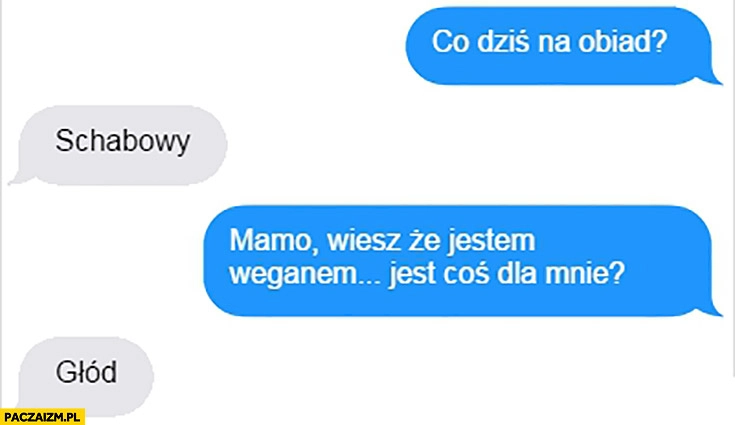Image resolution: width=735 pixels, height=425 pixels.
Task: Click the tail of the "Schabowy" bubble
Action: click(x=19, y=178)
